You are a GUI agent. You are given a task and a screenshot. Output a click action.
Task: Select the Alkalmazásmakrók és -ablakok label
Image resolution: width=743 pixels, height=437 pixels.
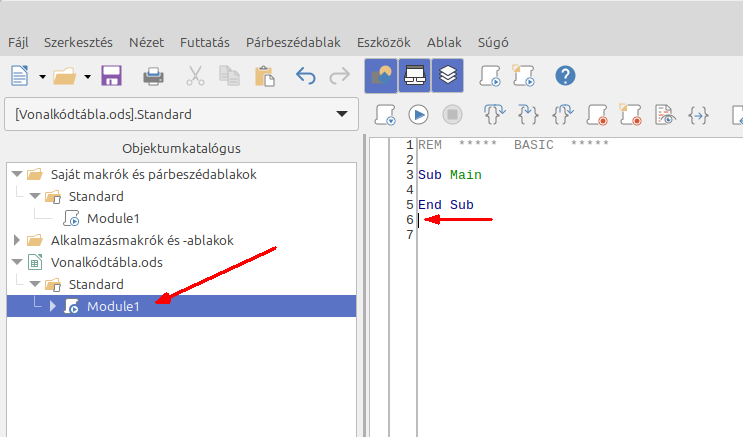[142, 240]
